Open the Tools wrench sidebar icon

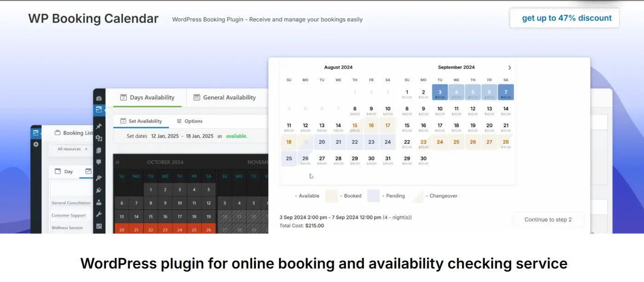point(99,214)
